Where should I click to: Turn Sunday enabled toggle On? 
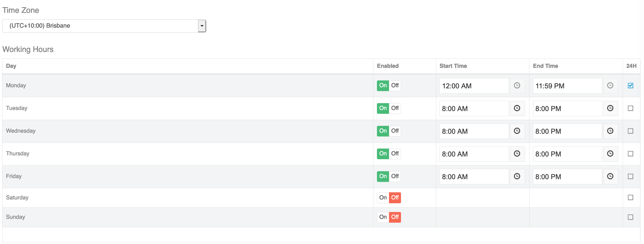point(383,217)
